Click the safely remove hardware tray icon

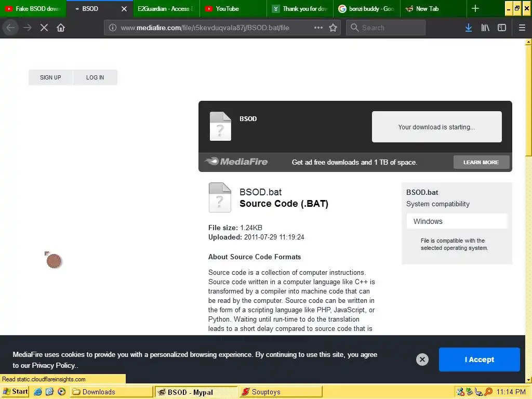[470, 392]
